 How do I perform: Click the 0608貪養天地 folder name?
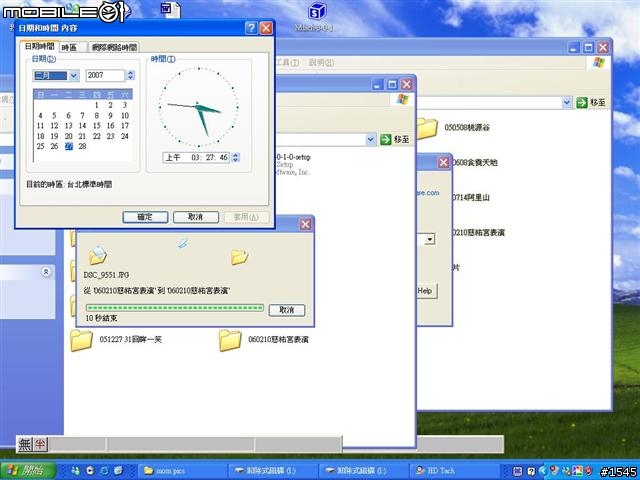pos(475,163)
